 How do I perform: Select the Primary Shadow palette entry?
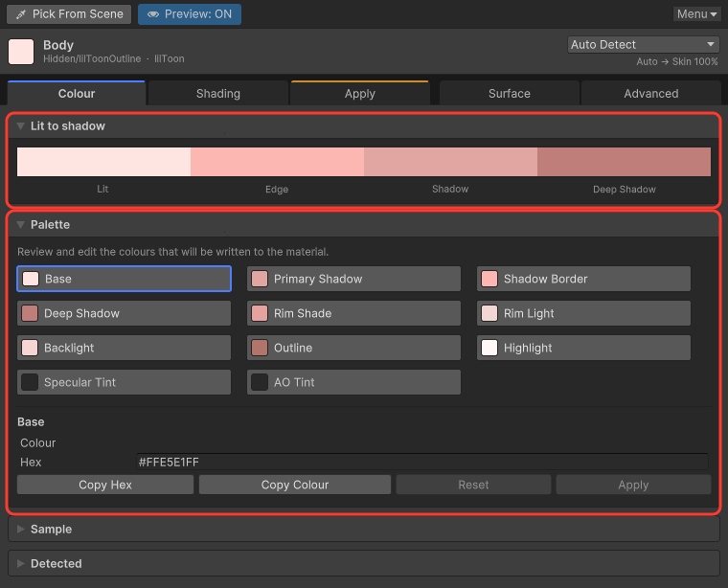tap(353, 279)
